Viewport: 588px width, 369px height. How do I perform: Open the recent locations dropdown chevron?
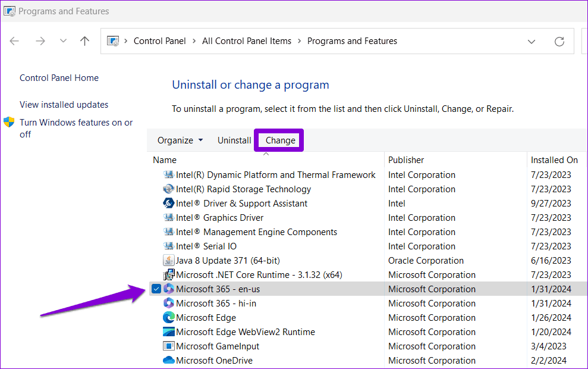(63, 40)
